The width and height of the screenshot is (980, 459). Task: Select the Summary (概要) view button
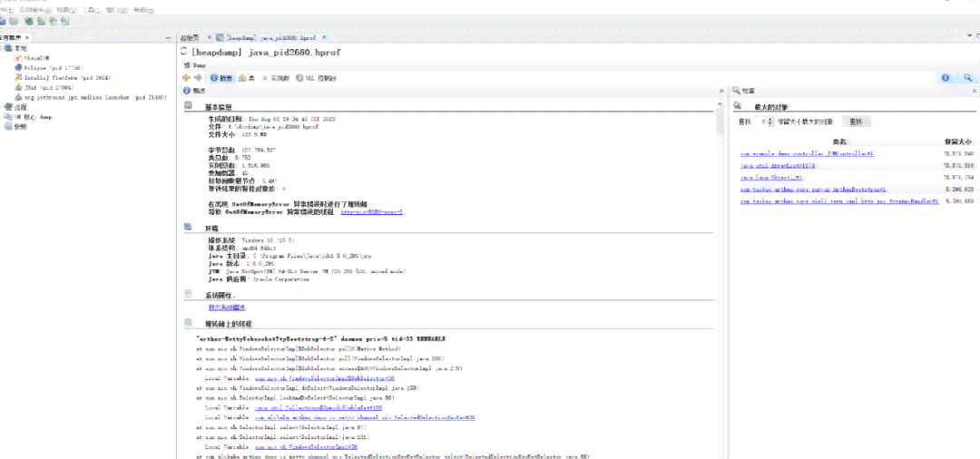(x=221, y=78)
